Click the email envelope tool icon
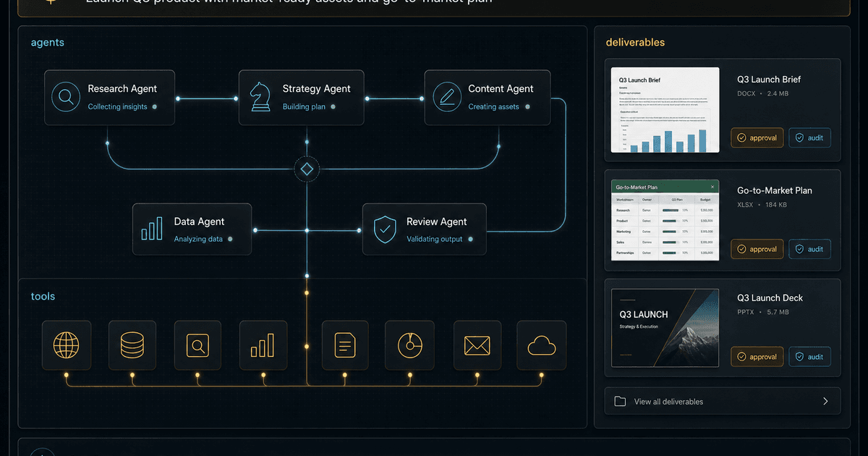Image resolution: width=868 pixels, height=456 pixels. (477, 345)
